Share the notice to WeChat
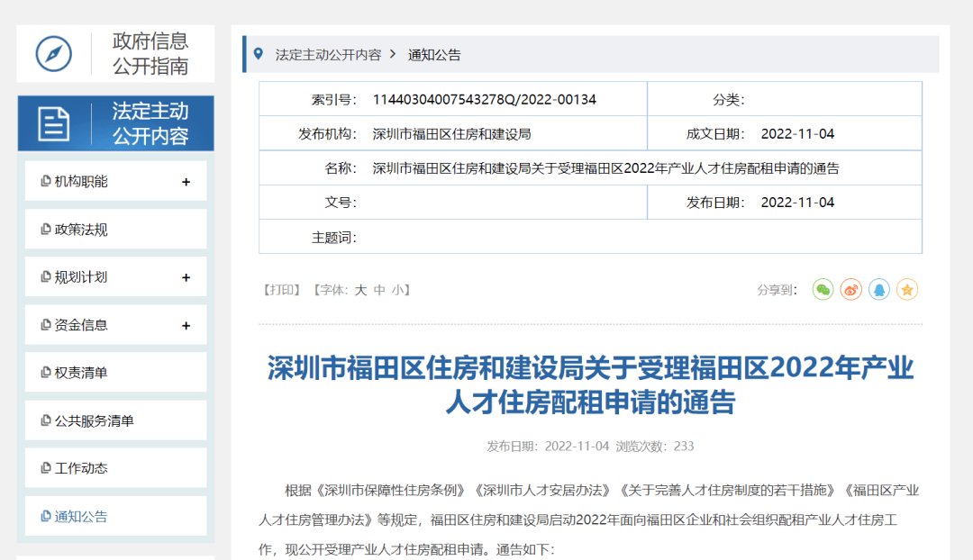This screenshot has height=560, width=973. 823,290
